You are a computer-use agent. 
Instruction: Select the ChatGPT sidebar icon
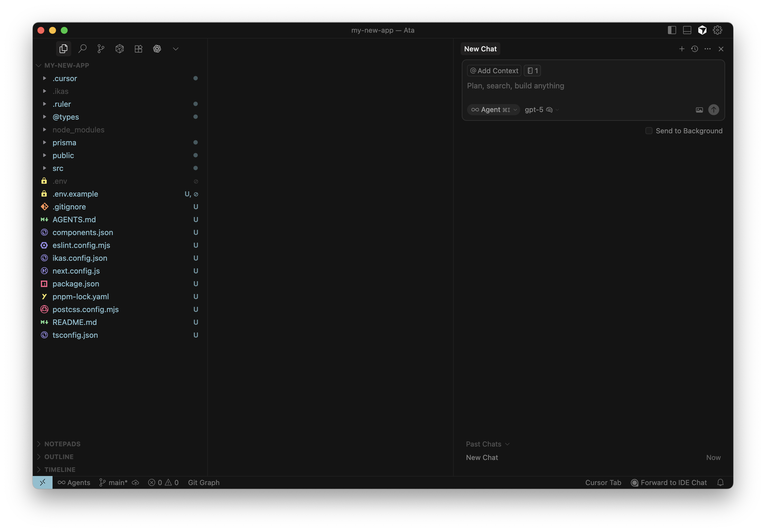157,48
